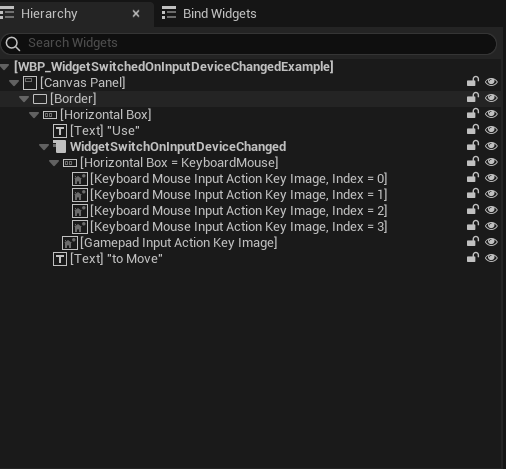Screen dimensions: 506x469
Task: Select the root WBP_WidgetSwitchedOnInputDeviceChangedExample item
Action: [174, 67]
